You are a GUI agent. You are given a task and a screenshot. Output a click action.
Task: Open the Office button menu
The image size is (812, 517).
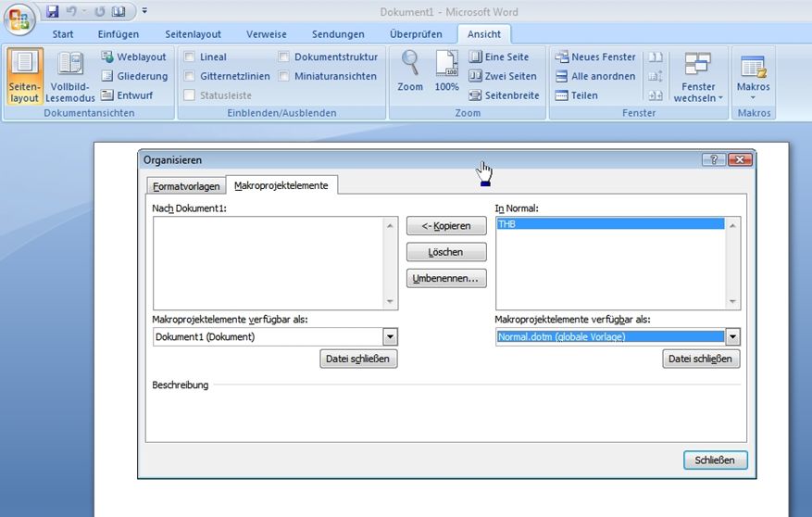(x=19, y=19)
